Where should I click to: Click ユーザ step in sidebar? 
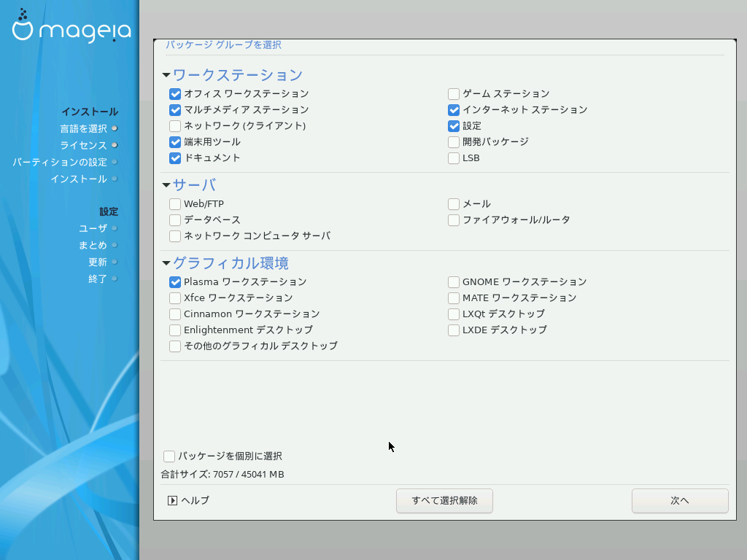[93, 228]
